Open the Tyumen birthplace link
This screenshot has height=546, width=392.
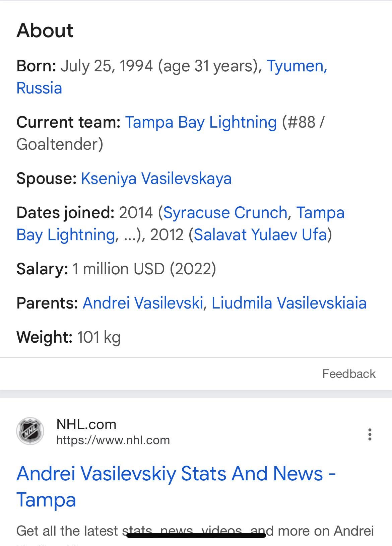click(297, 66)
